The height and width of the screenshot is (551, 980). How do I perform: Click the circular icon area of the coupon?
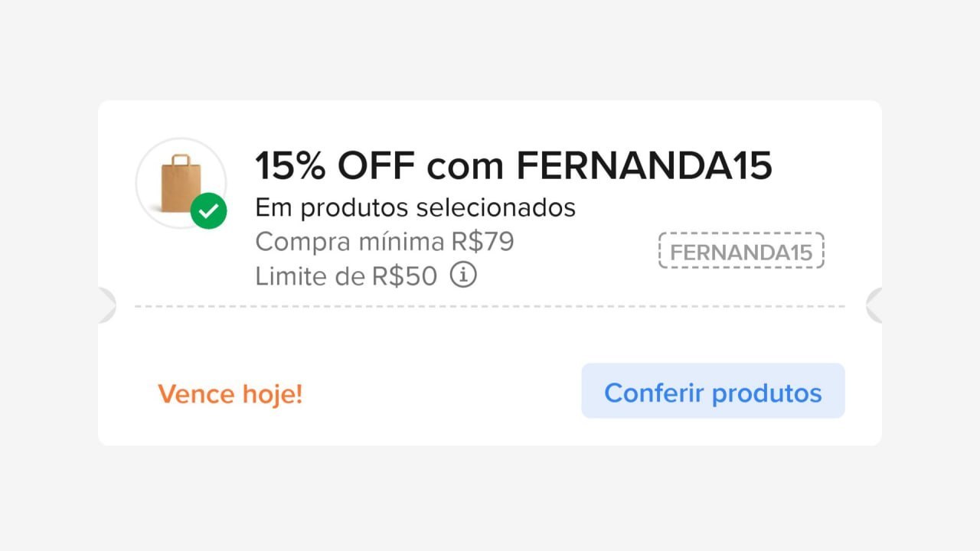(x=181, y=182)
